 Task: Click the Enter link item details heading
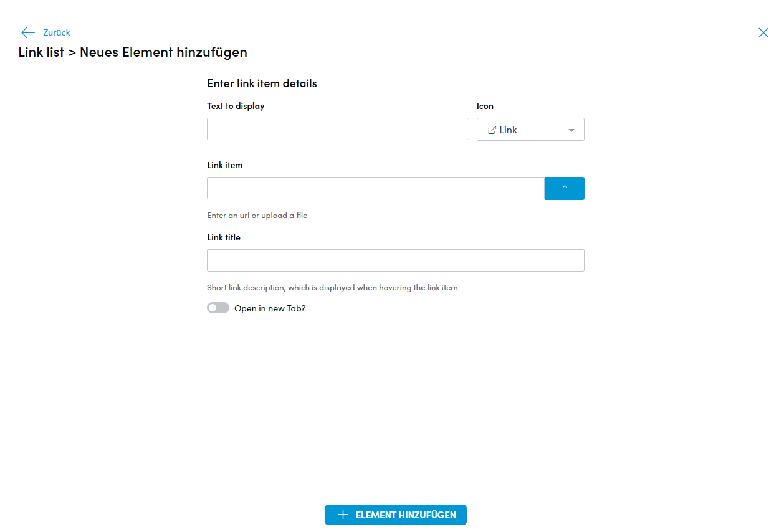point(262,83)
